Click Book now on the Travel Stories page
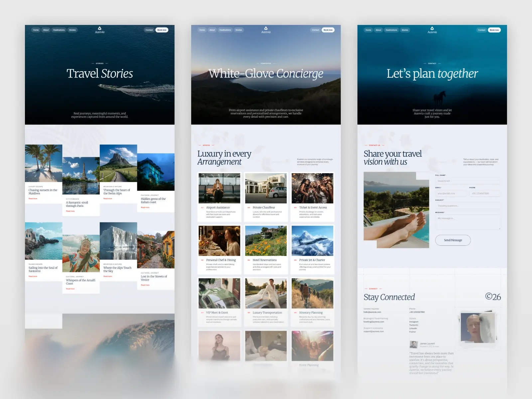 pyautogui.click(x=162, y=30)
